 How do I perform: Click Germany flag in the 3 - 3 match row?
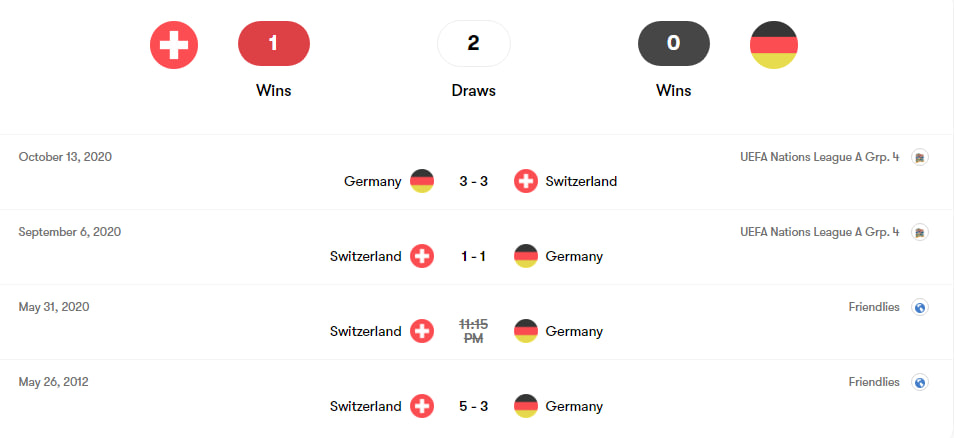422,181
